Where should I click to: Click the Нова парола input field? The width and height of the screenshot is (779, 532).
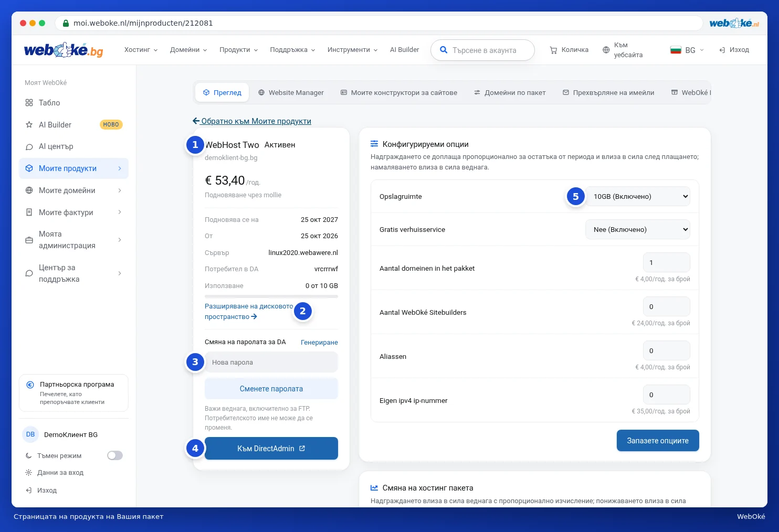coord(271,362)
